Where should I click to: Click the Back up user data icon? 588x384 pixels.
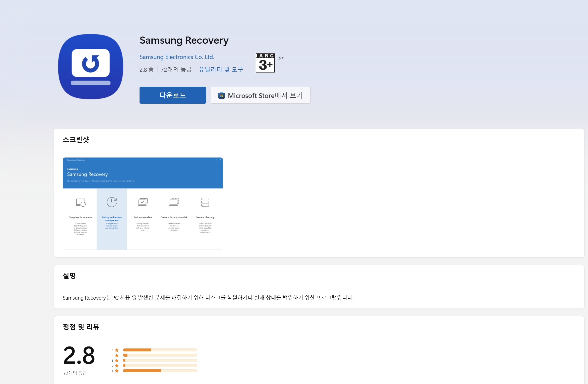click(143, 202)
